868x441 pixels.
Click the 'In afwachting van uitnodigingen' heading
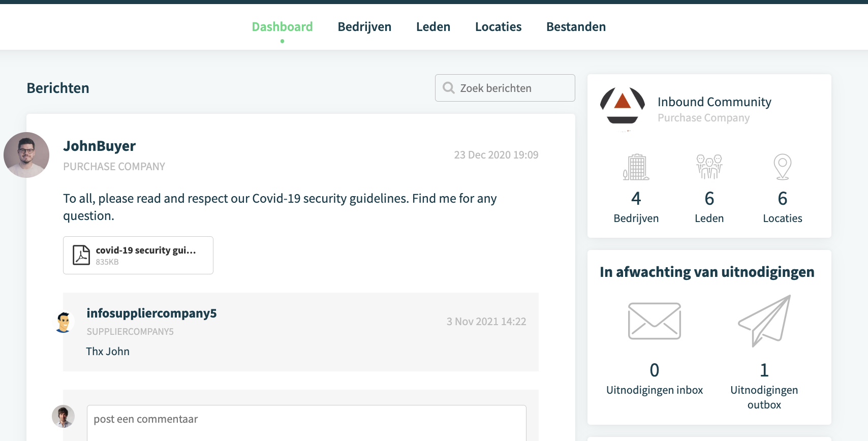pyautogui.click(x=707, y=272)
